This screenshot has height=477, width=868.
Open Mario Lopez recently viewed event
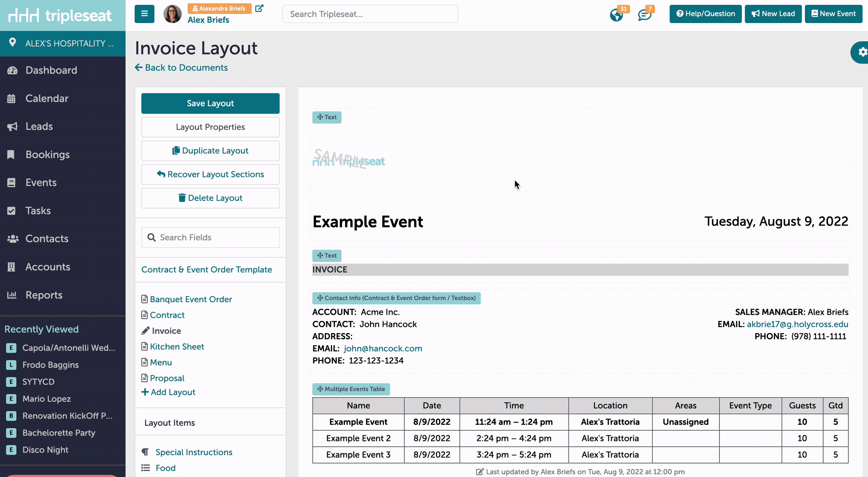tap(46, 399)
